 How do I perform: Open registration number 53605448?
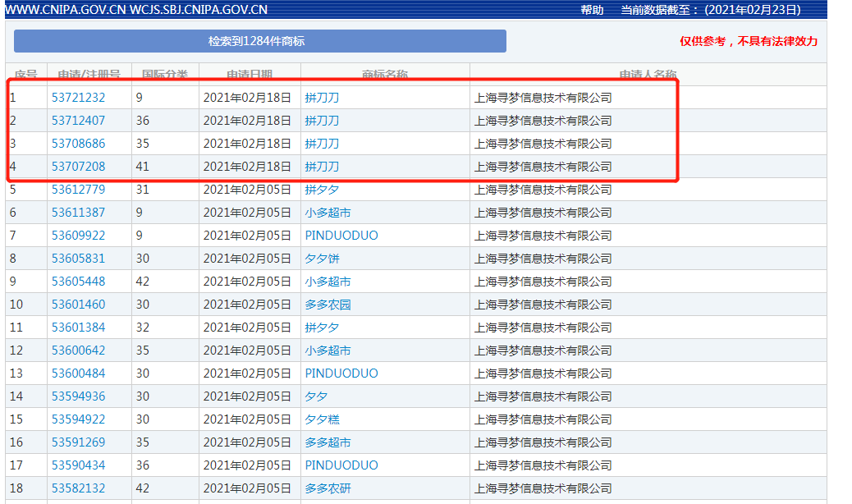78,282
